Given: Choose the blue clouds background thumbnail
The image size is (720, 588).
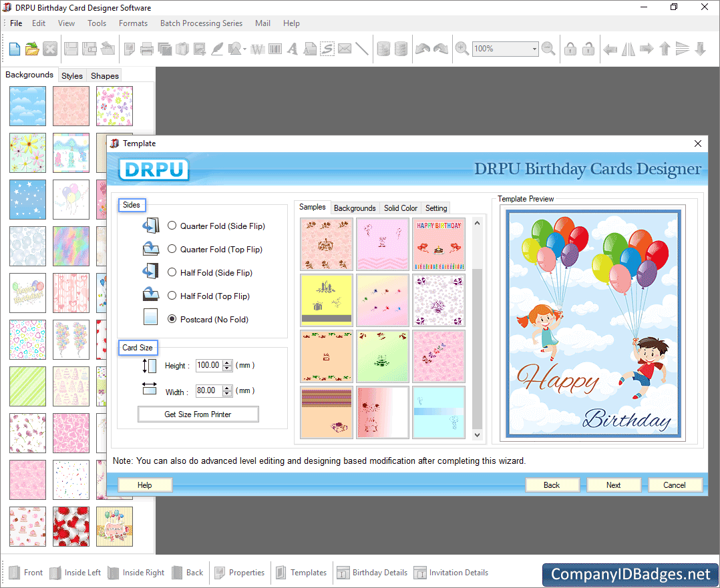Looking at the screenshot, I should point(27,106).
